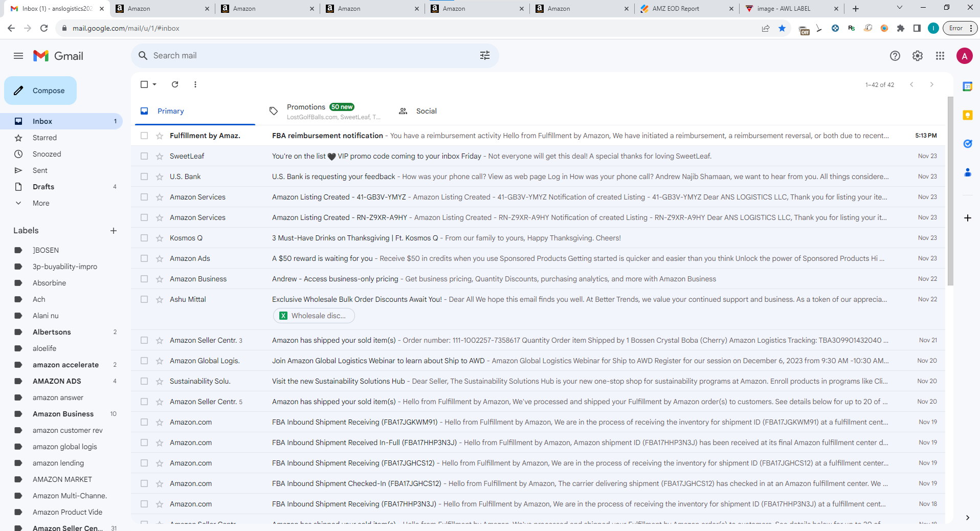Open Google Calendar side panel icon

(x=968, y=86)
